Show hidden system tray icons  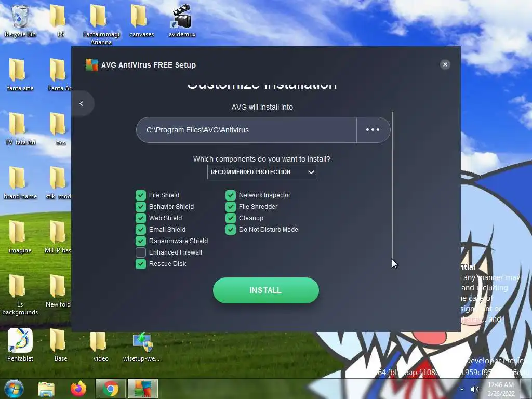click(462, 389)
